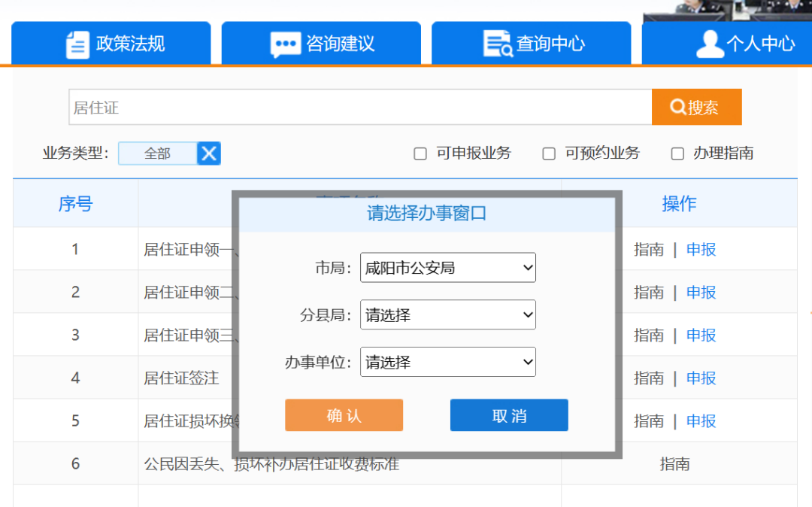
Task: Click 申报 for row 3
Action: click(x=701, y=335)
